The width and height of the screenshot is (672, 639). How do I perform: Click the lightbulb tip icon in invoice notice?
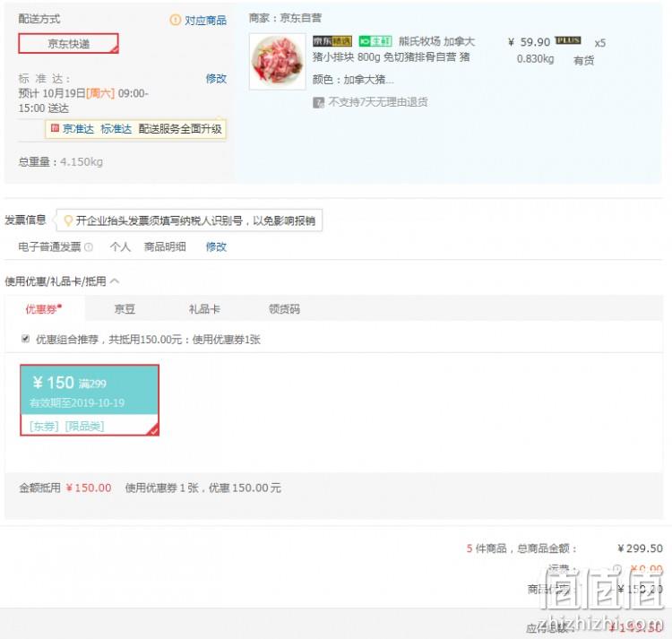click(x=68, y=220)
